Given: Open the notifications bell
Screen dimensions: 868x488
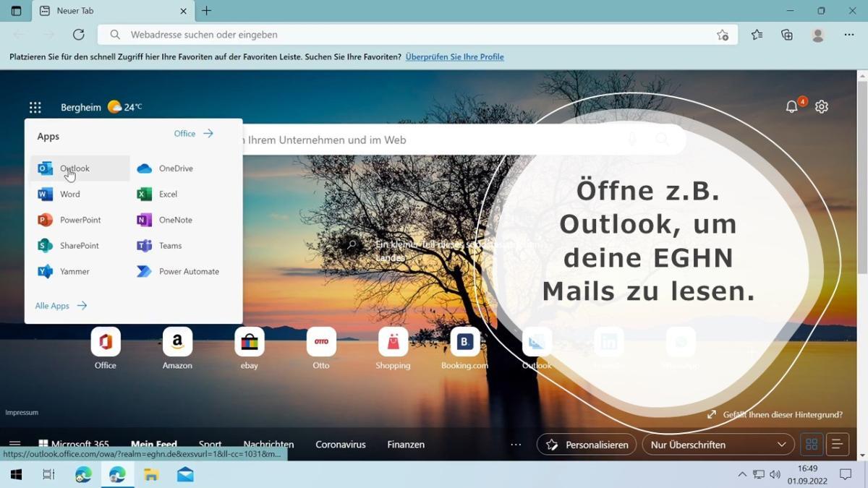Looking at the screenshot, I should tap(792, 107).
